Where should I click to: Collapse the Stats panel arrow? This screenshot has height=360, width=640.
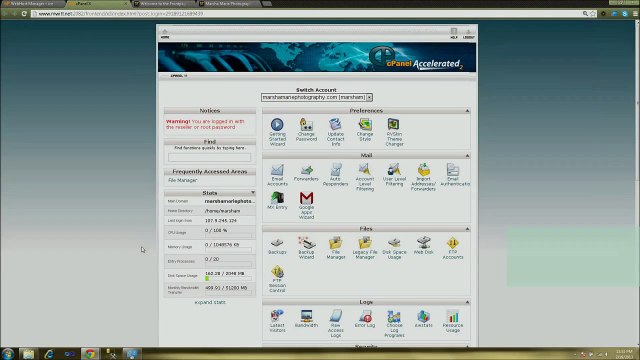coord(253,193)
